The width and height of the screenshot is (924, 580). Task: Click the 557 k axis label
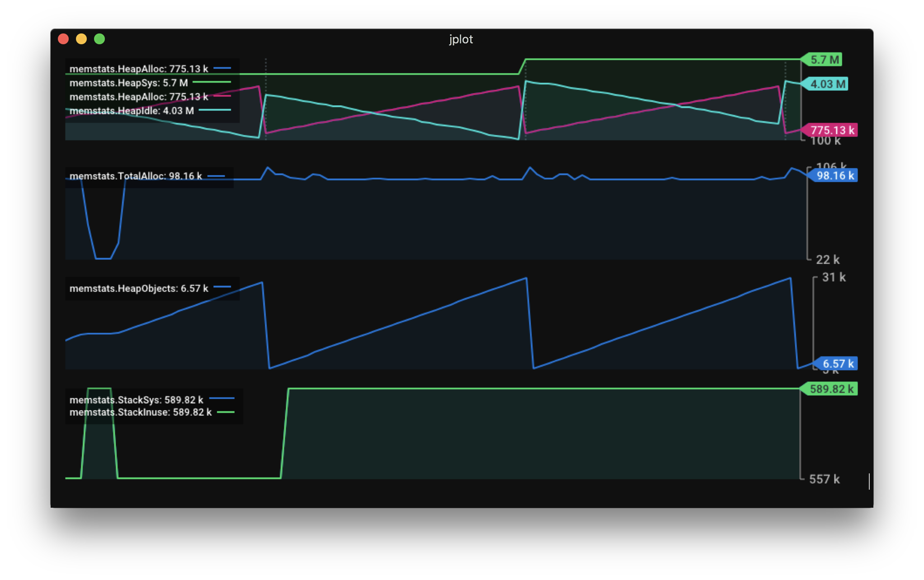coord(824,479)
